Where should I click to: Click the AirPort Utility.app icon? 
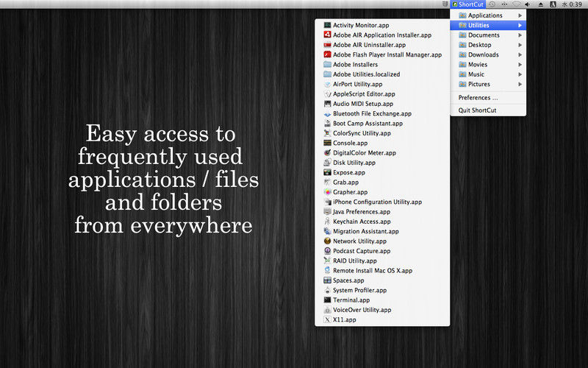(x=327, y=84)
